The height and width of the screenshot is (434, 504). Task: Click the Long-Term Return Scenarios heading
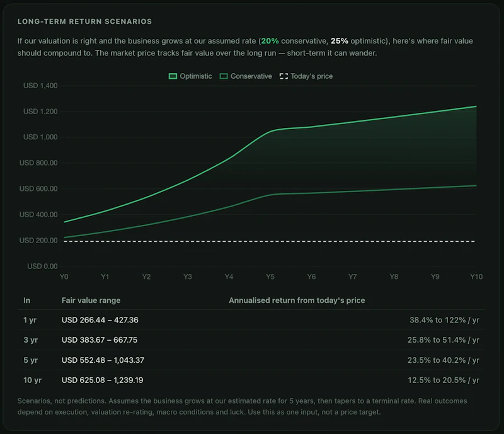[84, 21]
